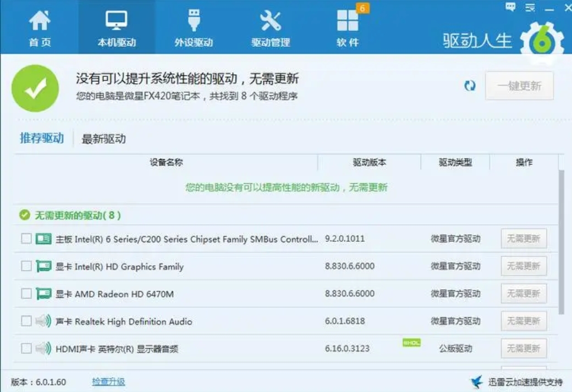
Task: Click the WHQL badge in HDMI声卡 row
Action: (411, 343)
